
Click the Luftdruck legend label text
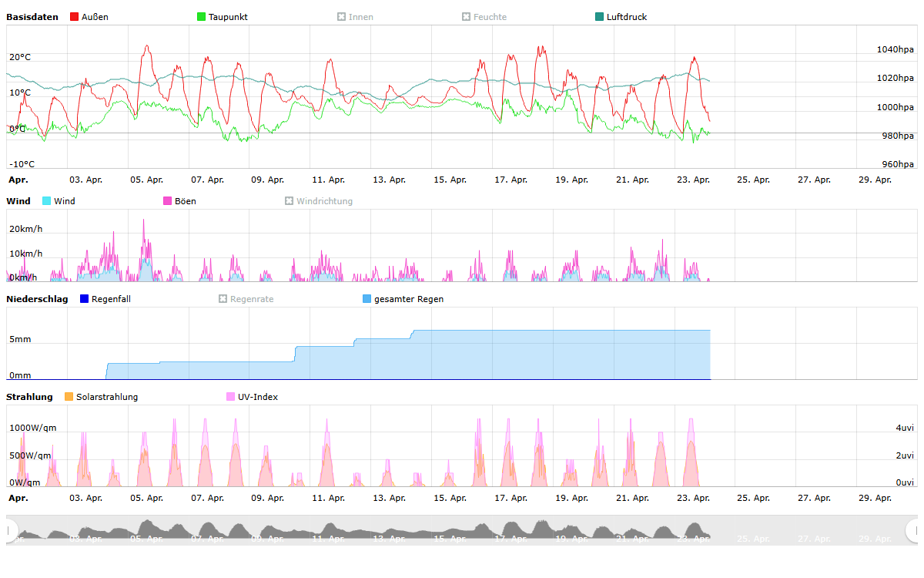[626, 17]
